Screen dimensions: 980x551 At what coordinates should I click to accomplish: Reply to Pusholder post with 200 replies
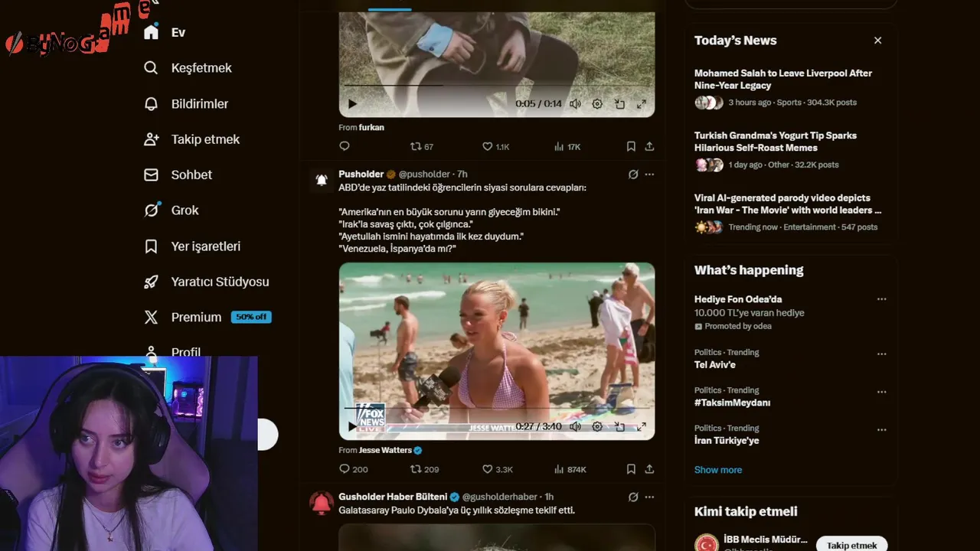pos(353,469)
